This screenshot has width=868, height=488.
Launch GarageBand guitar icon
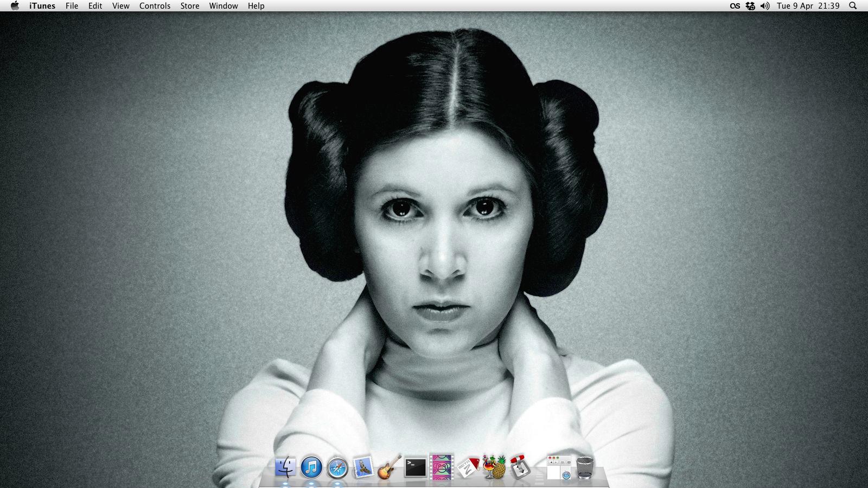pos(390,467)
